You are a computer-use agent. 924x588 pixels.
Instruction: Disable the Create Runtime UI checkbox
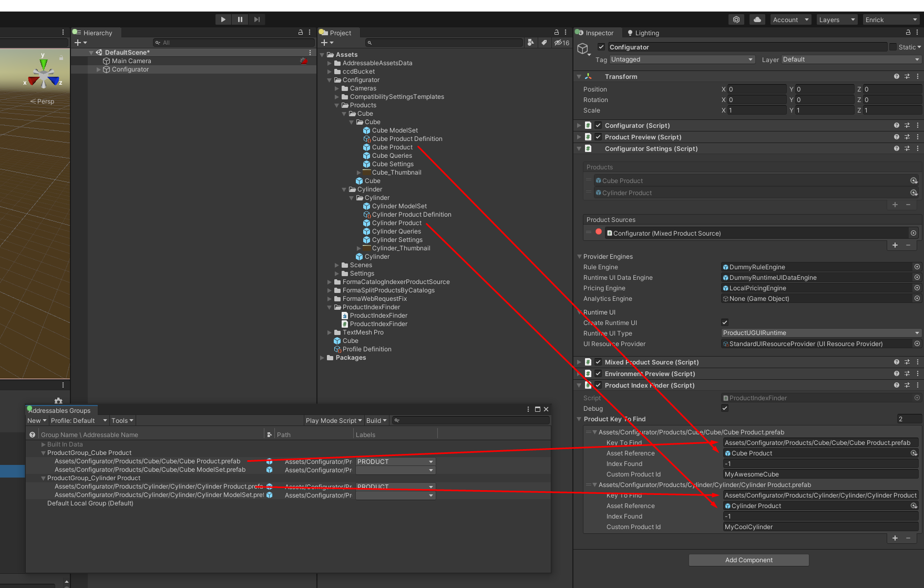(725, 322)
